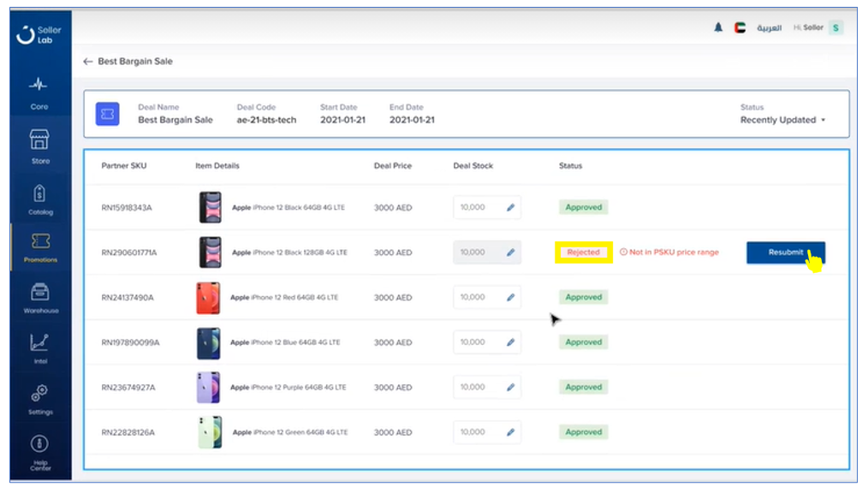Open the Core section in sidebar
The image size is (868, 493).
[39, 94]
